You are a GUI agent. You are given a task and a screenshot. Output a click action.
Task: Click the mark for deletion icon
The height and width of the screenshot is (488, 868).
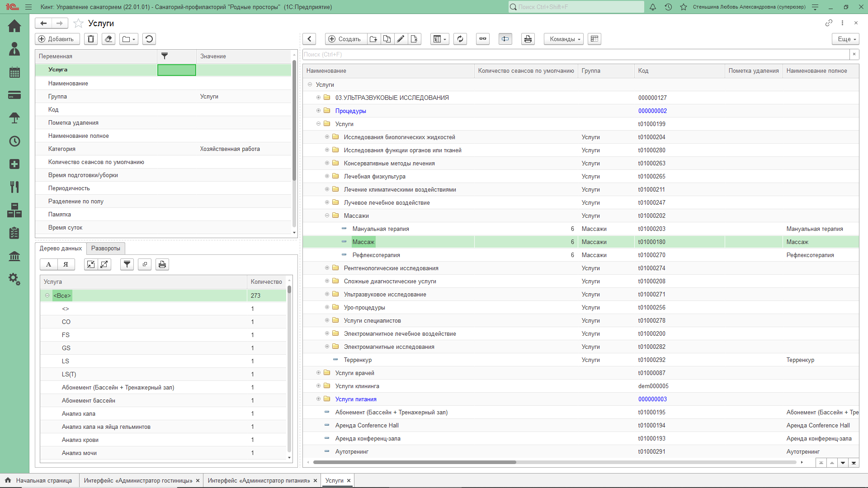coord(414,39)
